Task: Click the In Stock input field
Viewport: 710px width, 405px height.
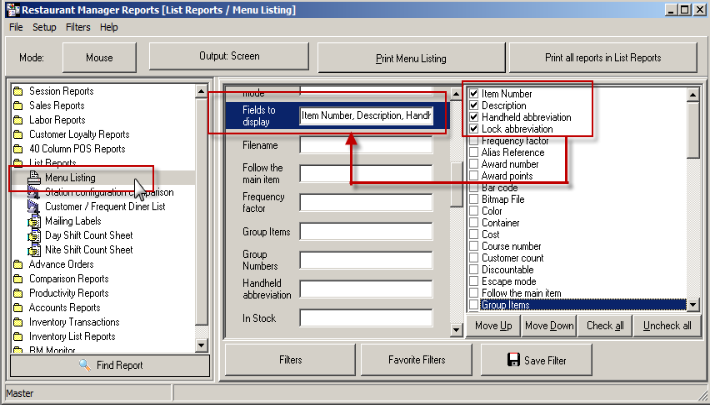Action: click(366, 318)
